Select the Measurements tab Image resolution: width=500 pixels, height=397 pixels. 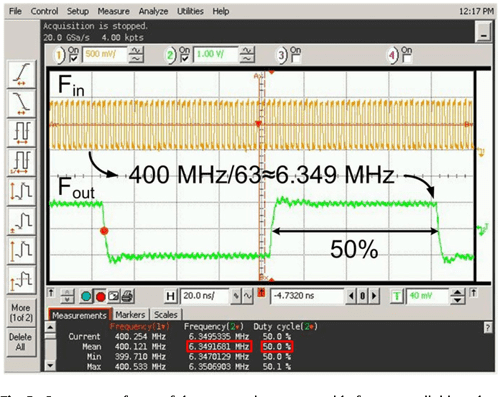[79, 315]
